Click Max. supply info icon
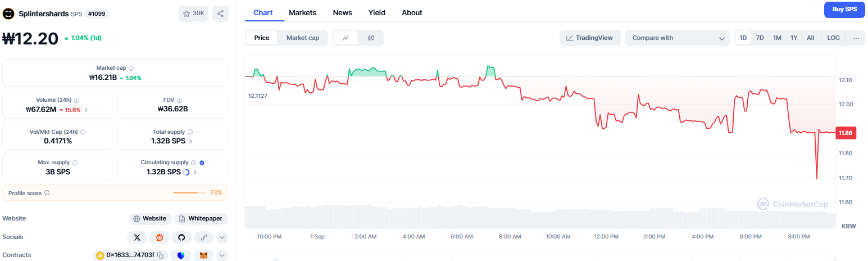Viewport: 868px width, 261px height. tap(75, 163)
